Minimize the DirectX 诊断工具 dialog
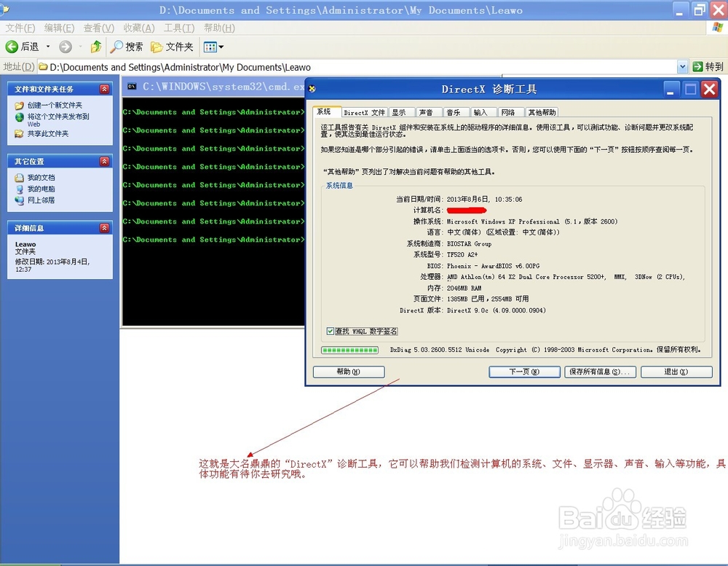728x566 pixels. coord(671,89)
